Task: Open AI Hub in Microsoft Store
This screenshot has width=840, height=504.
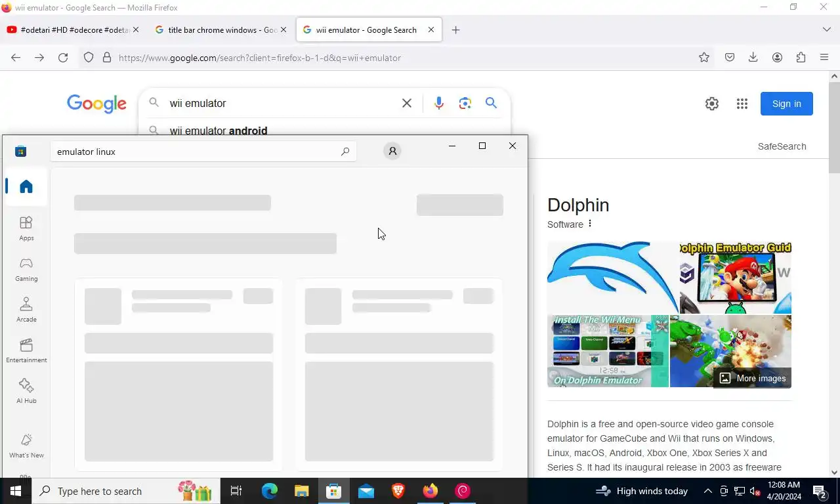Action: tap(26, 391)
